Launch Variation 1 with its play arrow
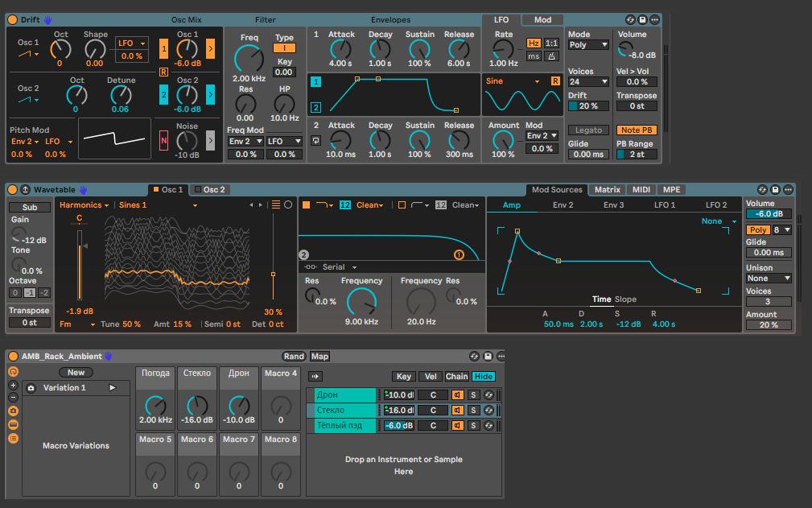812x508 pixels. click(x=113, y=387)
